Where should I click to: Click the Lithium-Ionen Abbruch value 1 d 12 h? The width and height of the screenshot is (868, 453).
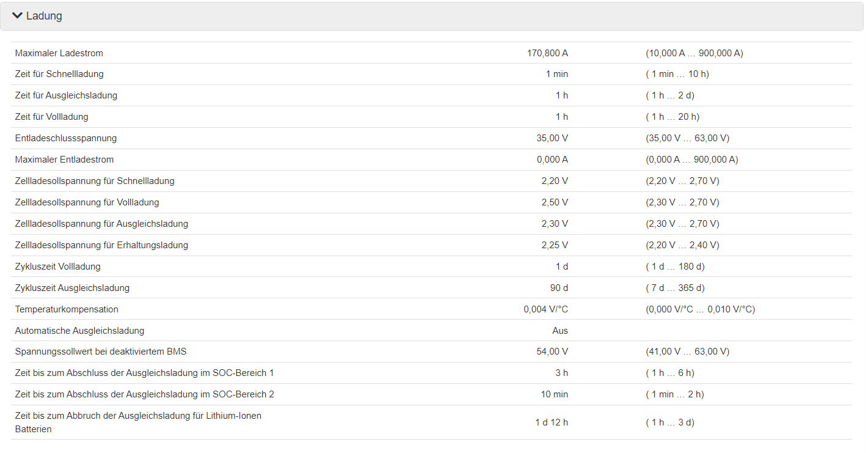click(x=552, y=422)
